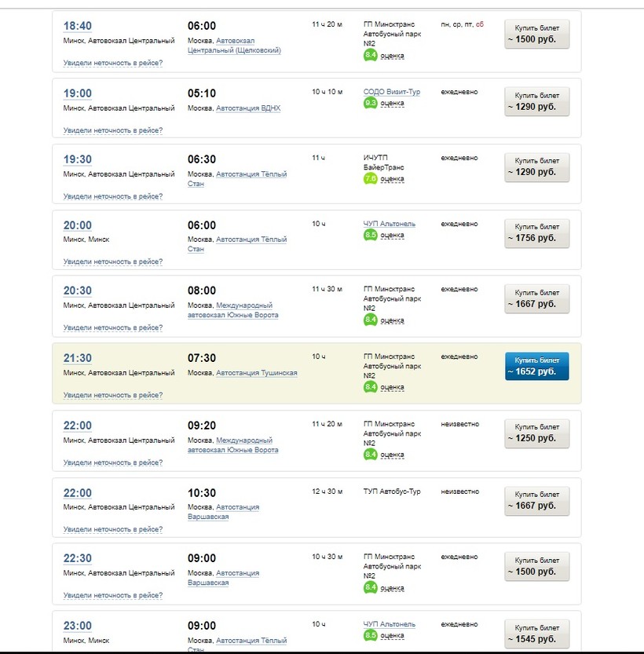Click the 8.4 rating badge on the 18:40 trip
The width and height of the screenshot is (644, 654).
click(371, 55)
